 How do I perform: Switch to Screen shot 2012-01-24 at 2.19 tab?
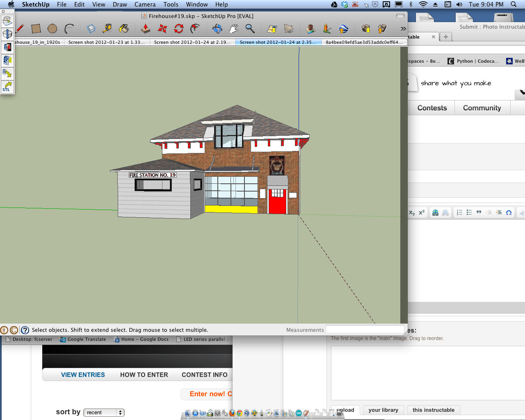point(192,42)
